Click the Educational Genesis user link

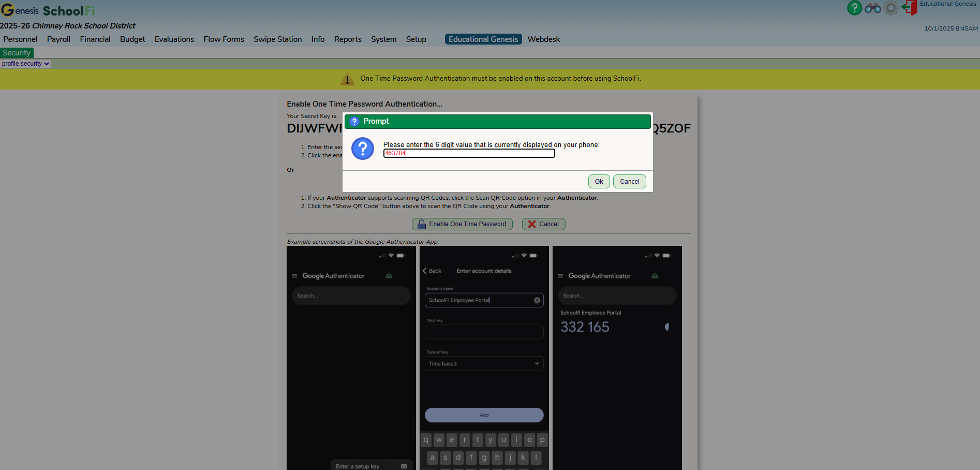pos(947,4)
